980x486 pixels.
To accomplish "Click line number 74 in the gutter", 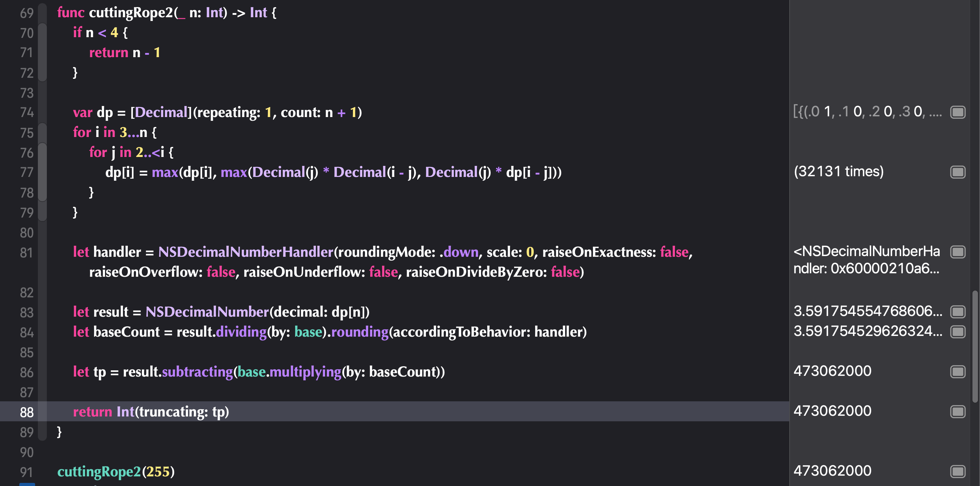I will click(x=27, y=113).
